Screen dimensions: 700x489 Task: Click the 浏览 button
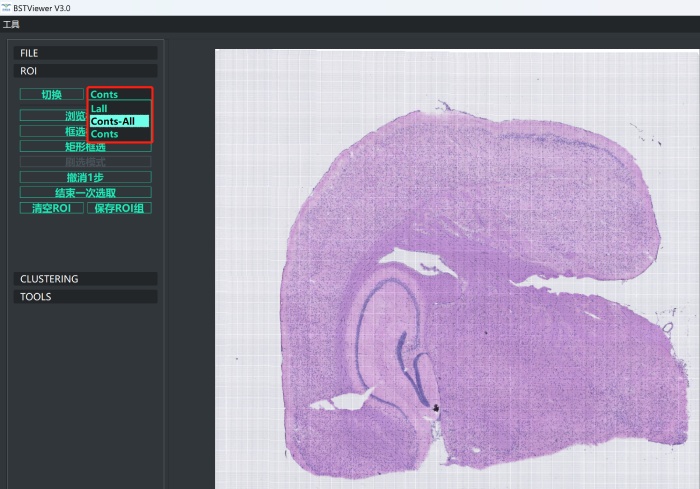click(50, 115)
